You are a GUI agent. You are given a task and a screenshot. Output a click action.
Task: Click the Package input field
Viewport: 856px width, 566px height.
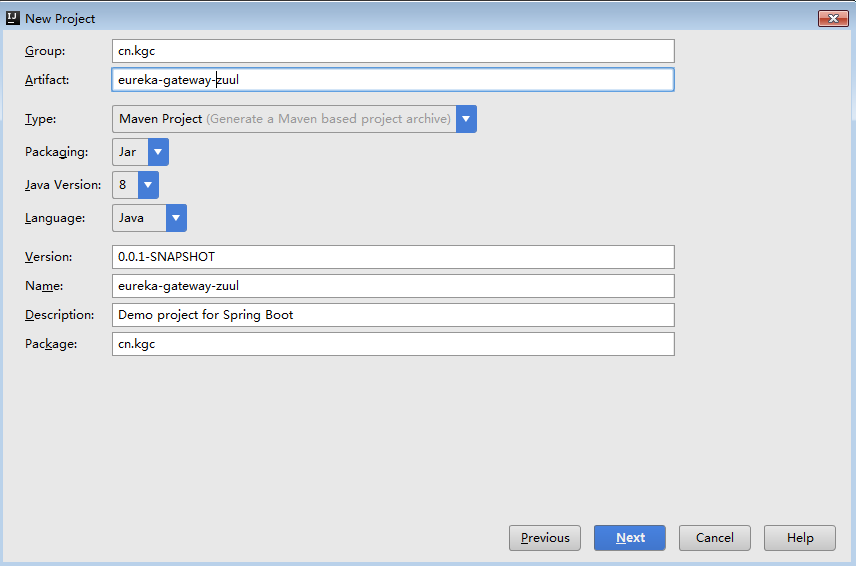tap(393, 344)
